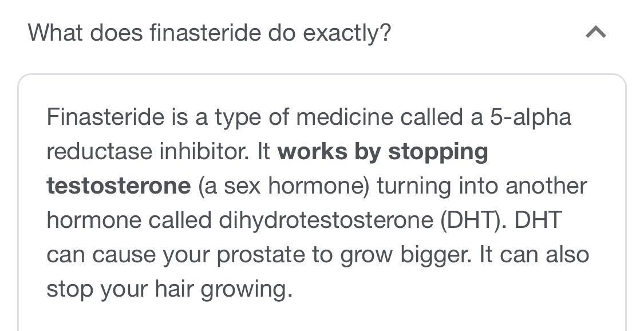
Task: Collapse the answer using the chevron arrow
Action: [x=596, y=33]
